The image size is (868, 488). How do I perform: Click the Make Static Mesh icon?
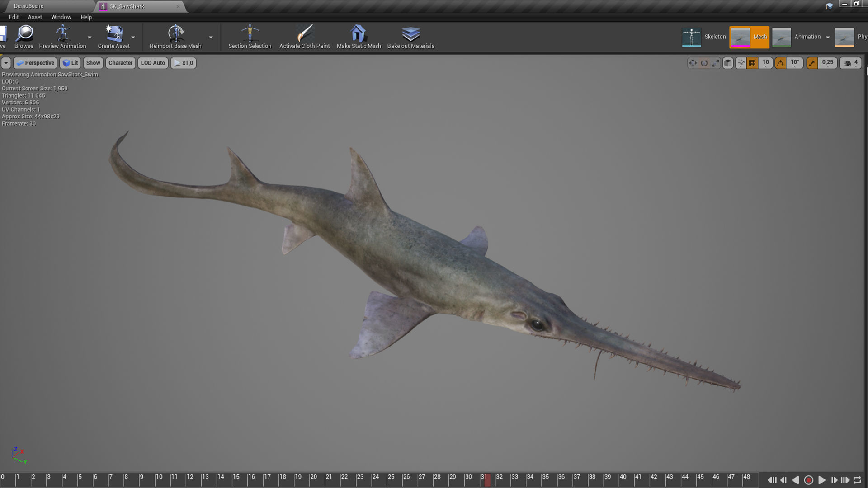click(x=359, y=34)
